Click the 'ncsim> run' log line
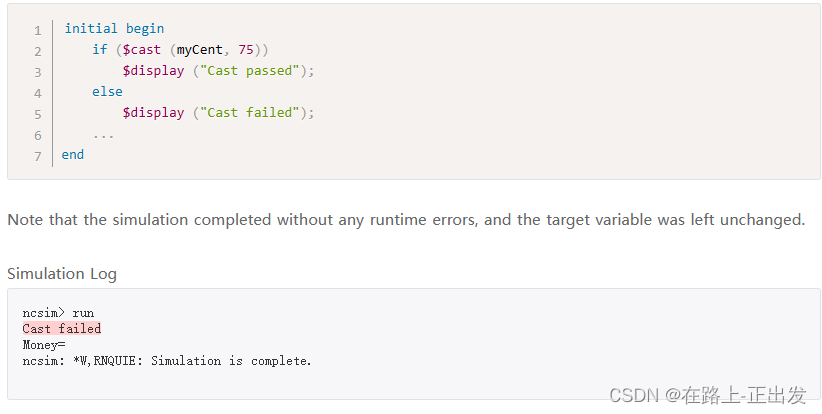The image size is (822, 414). point(58,313)
